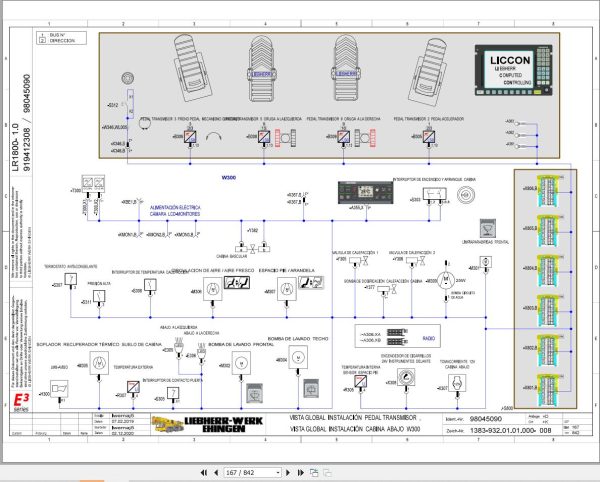Click the vertical LR1800- 1.0 label

[15, 147]
